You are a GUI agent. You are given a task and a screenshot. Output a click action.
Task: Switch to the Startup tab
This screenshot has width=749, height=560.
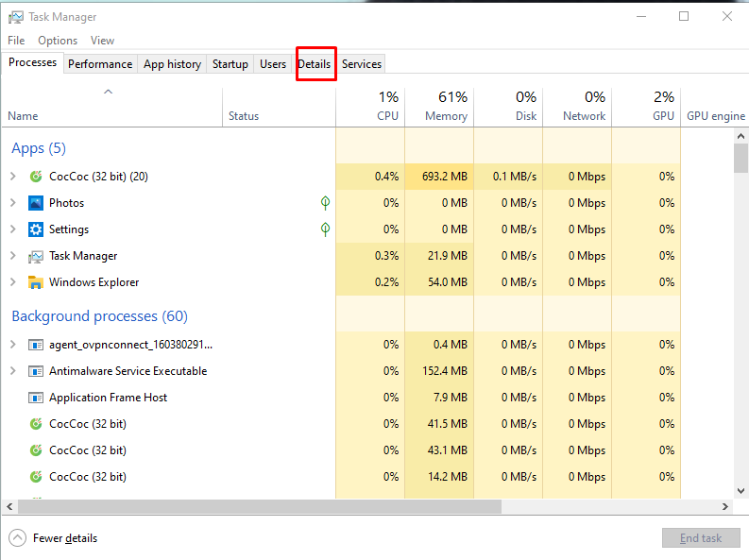coord(230,64)
